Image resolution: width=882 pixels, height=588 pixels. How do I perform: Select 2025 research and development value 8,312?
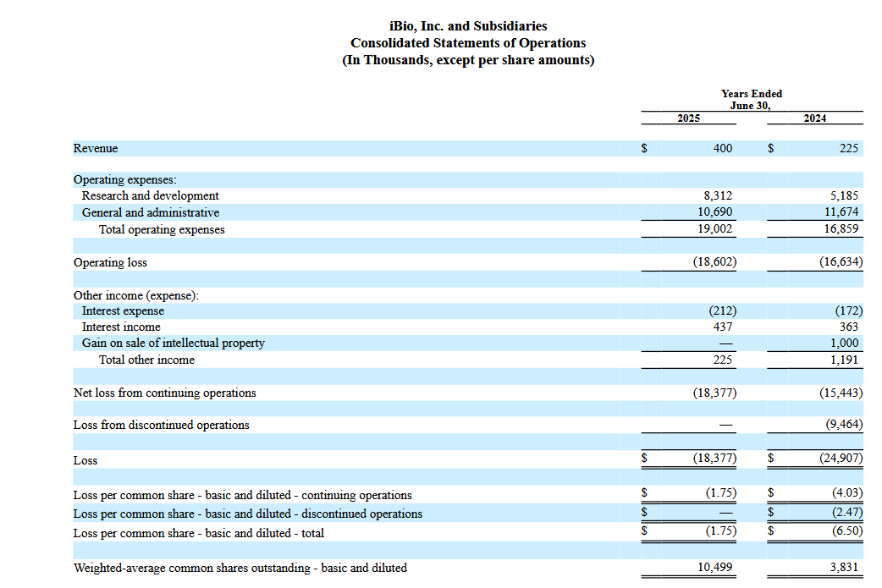point(718,196)
